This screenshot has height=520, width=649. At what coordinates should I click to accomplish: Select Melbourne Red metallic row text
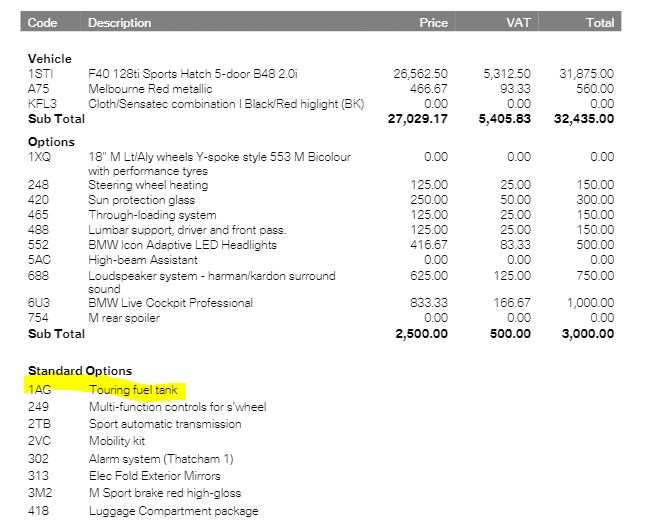click(x=150, y=89)
